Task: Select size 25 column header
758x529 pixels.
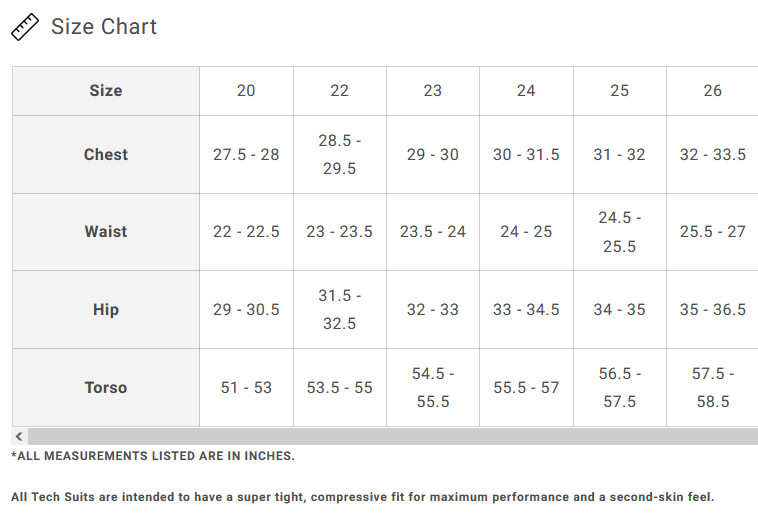Action: pyautogui.click(x=619, y=91)
